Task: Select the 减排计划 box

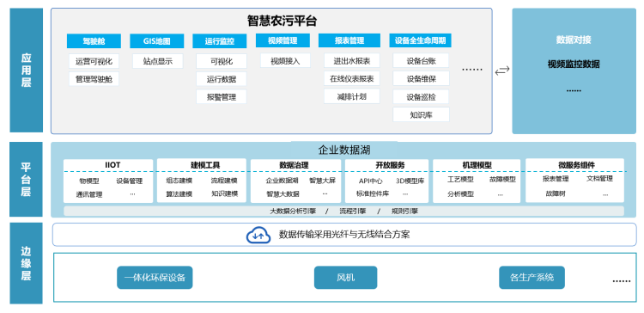Action: pyautogui.click(x=352, y=96)
